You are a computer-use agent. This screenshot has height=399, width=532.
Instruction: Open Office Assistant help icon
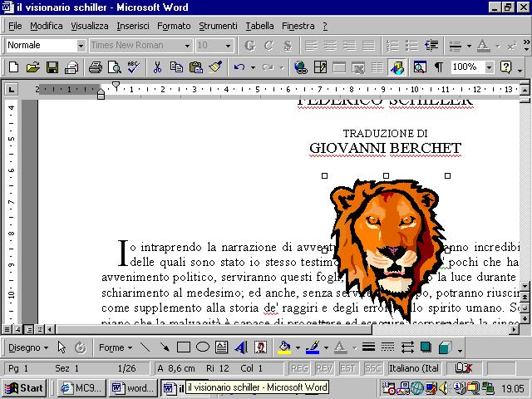[505, 67]
